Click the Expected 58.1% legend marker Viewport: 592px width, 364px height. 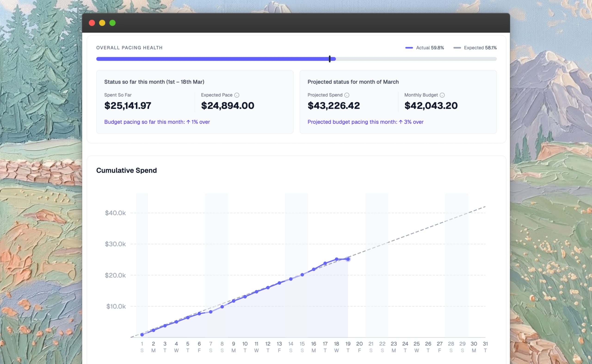click(x=457, y=48)
